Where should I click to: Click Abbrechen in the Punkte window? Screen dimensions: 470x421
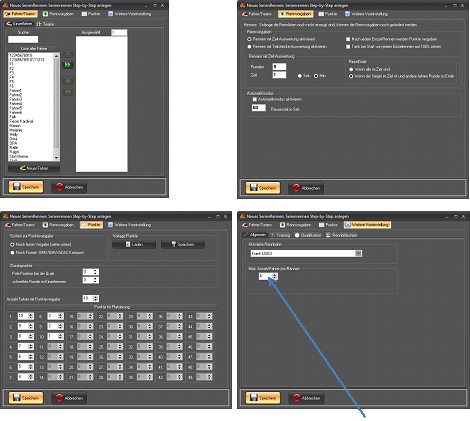tap(69, 398)
